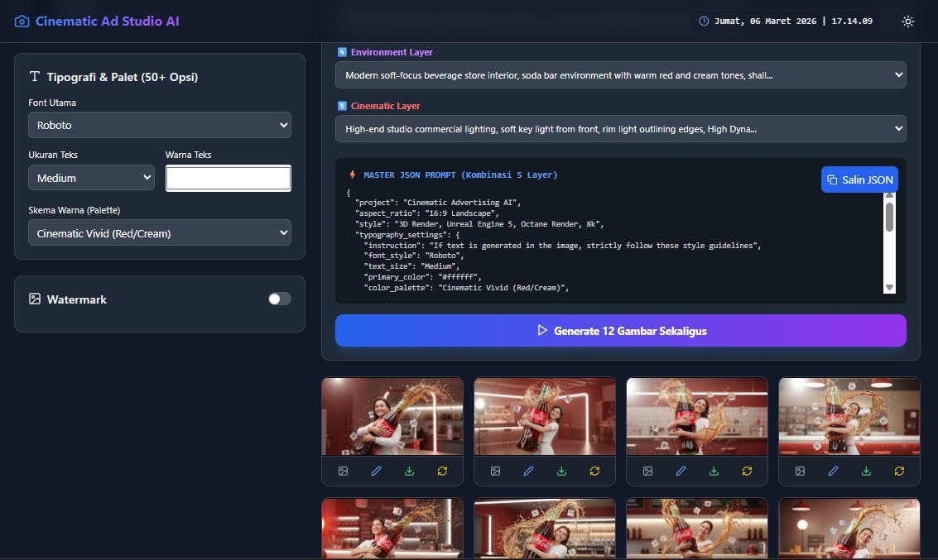938x560 pixels.
Task: Click the image icon under the fourth top-row thumbnail
Action: click(x=800, y=471)
